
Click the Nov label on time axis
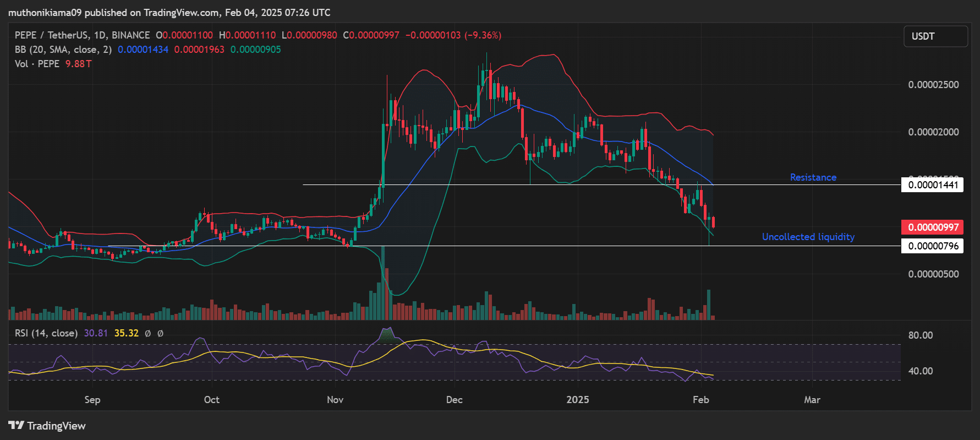(x=335, y=400)
